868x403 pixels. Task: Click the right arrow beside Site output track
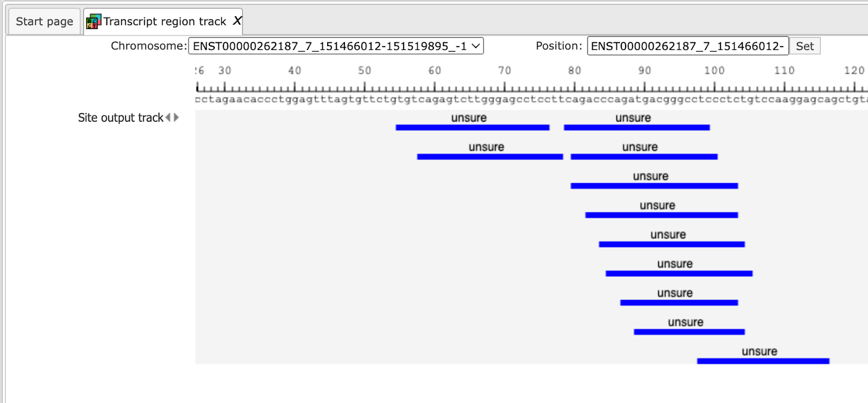pos(176,117)
